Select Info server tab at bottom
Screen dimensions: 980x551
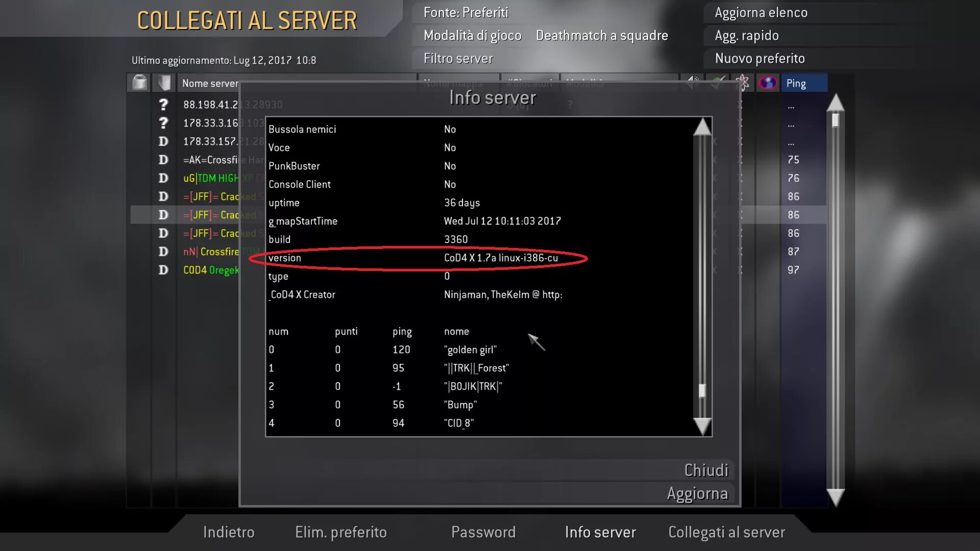pyautogui.click(x=600, y=532)
